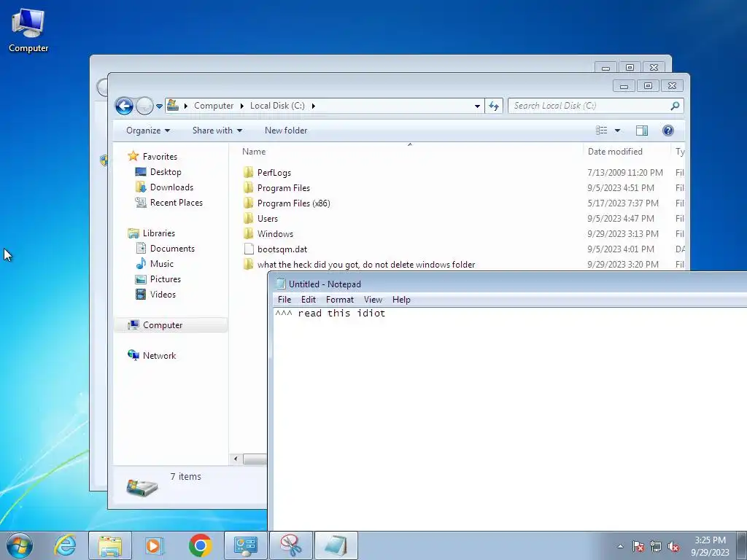This screenshot has height=560, width=747.
Task: Select the Program Files folder icon
Action: point(248,187)
